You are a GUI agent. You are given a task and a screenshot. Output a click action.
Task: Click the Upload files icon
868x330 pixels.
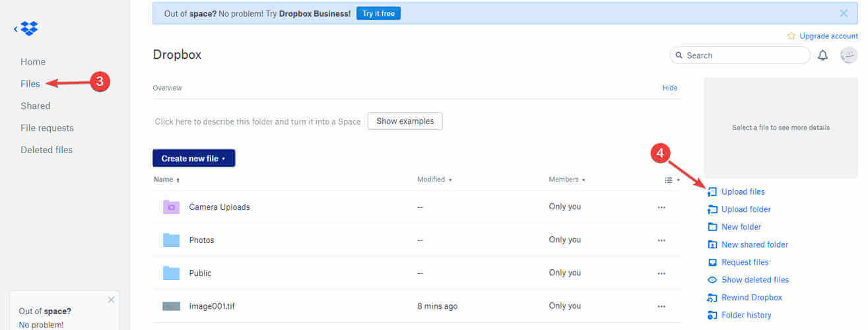point(712,192)
